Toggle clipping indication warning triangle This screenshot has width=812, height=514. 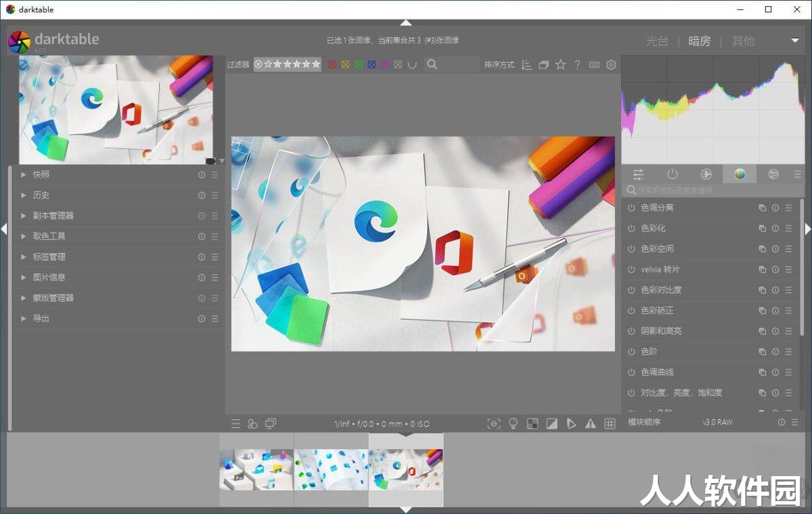click(590, 424)
